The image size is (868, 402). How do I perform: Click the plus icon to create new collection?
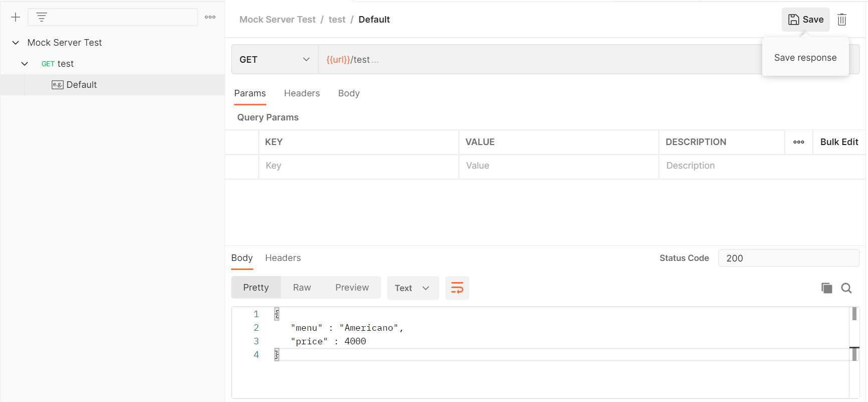click(x=16, y=17)
